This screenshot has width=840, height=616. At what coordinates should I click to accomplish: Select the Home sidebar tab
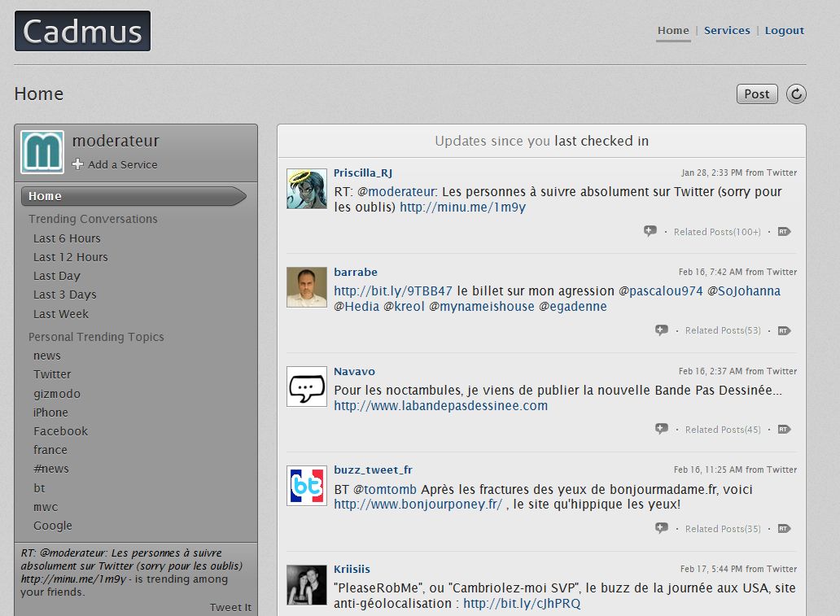pos(133,196)
